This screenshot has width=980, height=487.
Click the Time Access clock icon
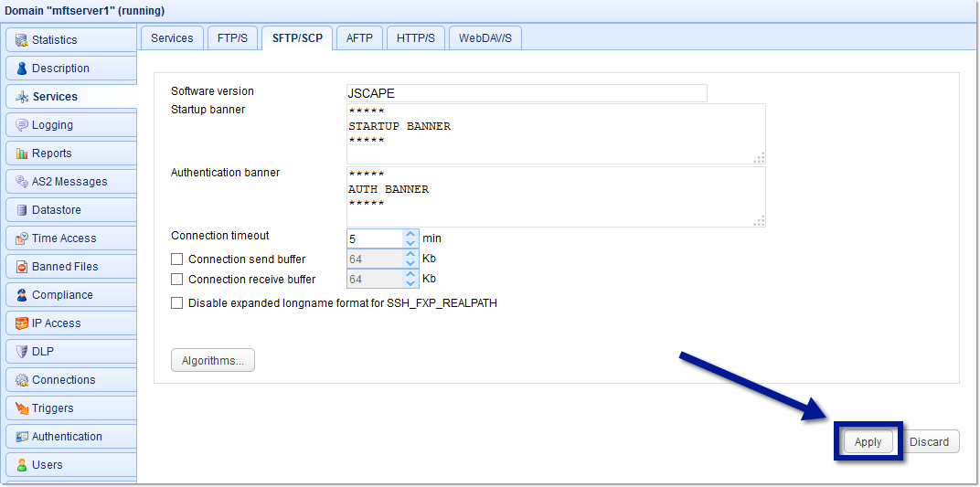pyautogui.click(x=22, y=238)
